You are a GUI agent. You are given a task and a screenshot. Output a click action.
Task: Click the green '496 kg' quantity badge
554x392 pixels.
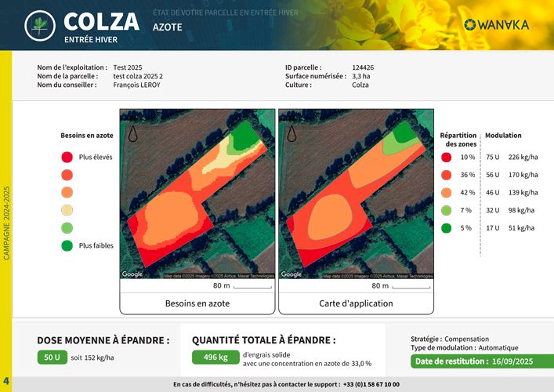212,358
